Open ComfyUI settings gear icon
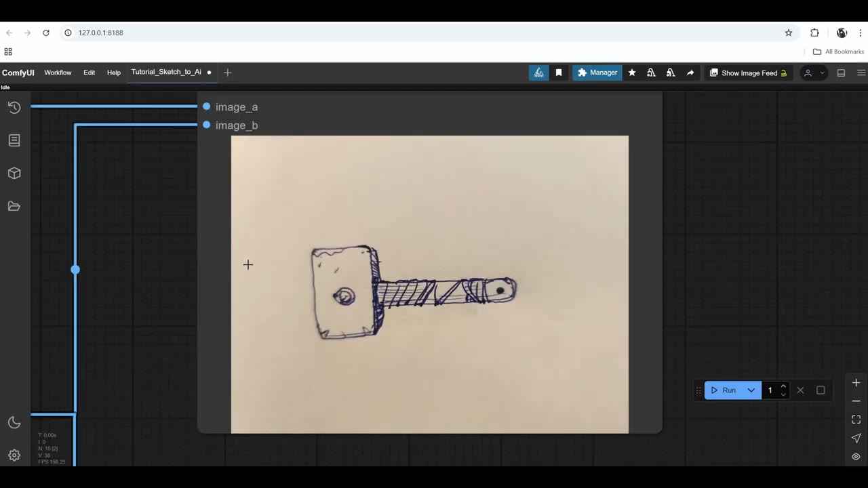868x488 pixels. [x=14, y=455]
